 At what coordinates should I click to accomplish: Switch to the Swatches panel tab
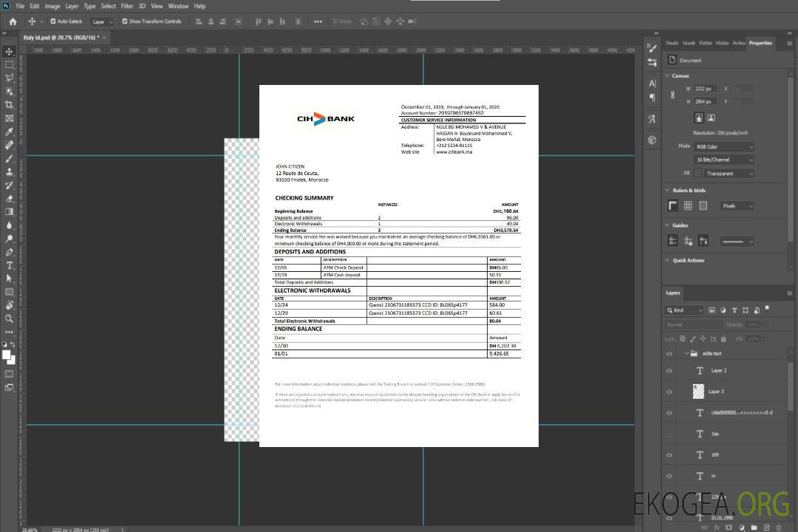pyautogui.click(x=672, y=43)
